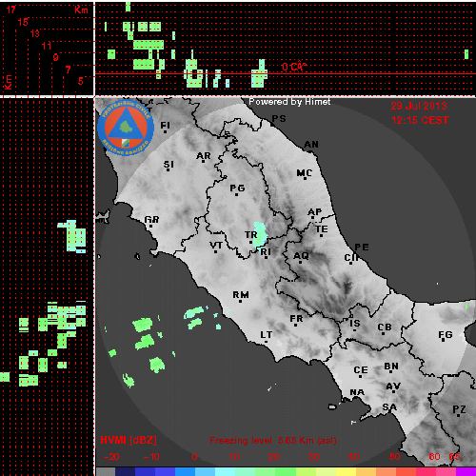Select the AR city label

click(x=204, y=156)
